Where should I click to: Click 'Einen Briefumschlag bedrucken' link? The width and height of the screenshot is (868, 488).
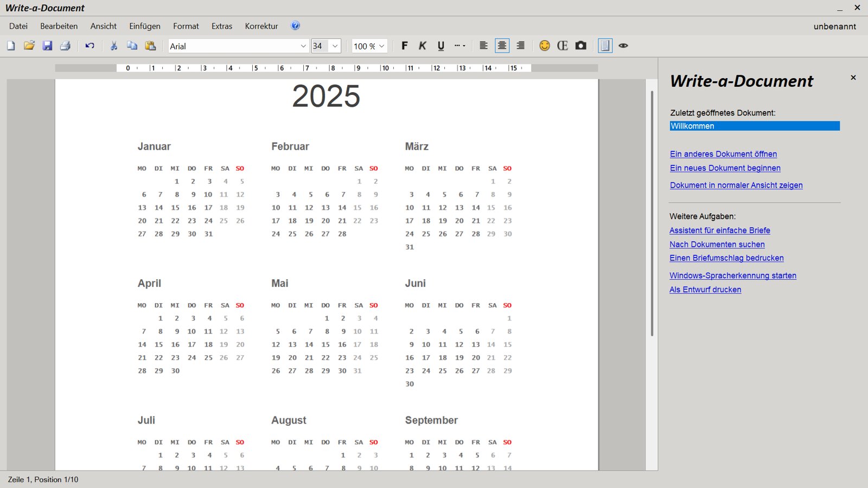coord(726,258)
